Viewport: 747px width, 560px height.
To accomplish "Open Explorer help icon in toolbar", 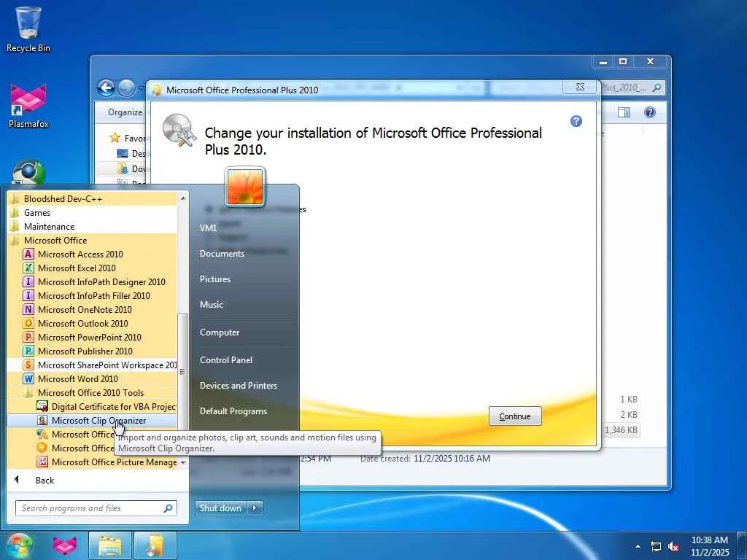I will 650,112.
